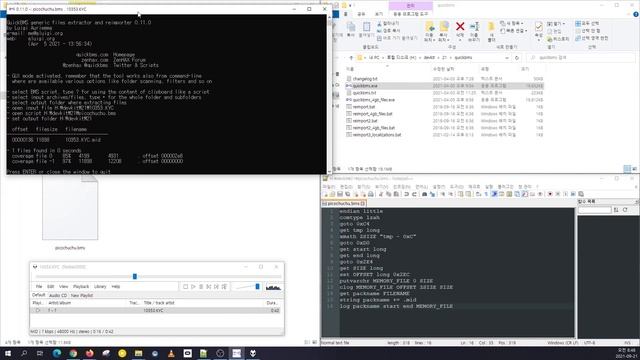This screenshot has height=360, width=640.
Task: Select changelog.txt in Explorer file list
Action: pos(365,79)
